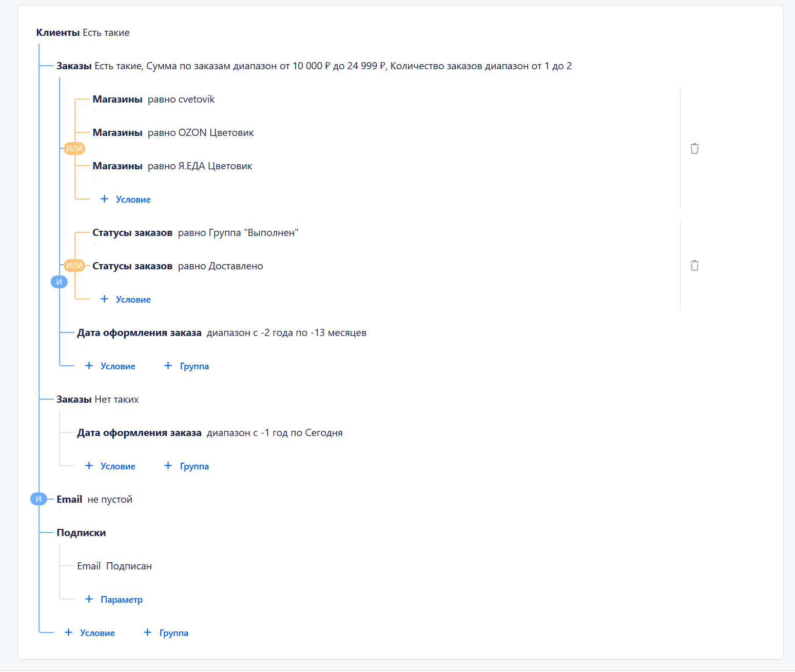Add Группа under Заказы Нет таких
795x672 pixels.
(x=187, y=466)
